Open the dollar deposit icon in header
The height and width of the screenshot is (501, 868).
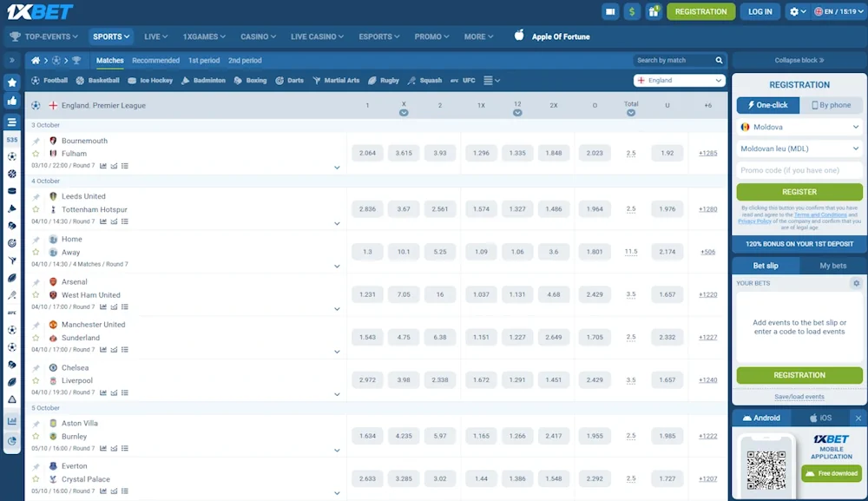[x=632, y=11]
